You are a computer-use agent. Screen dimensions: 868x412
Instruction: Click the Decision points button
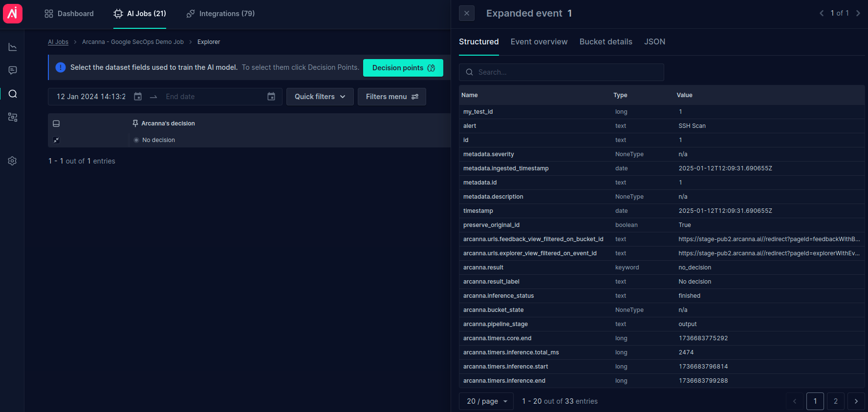[403, 68]
